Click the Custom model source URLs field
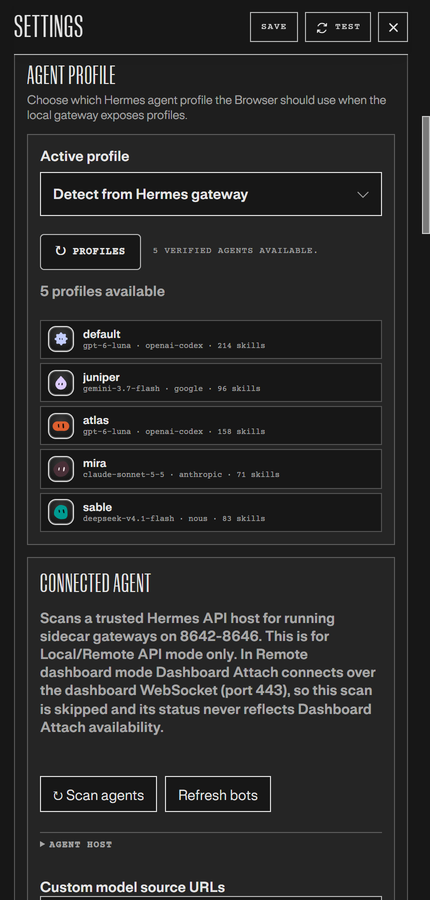 pyautogui.click(x=211, y=898)
